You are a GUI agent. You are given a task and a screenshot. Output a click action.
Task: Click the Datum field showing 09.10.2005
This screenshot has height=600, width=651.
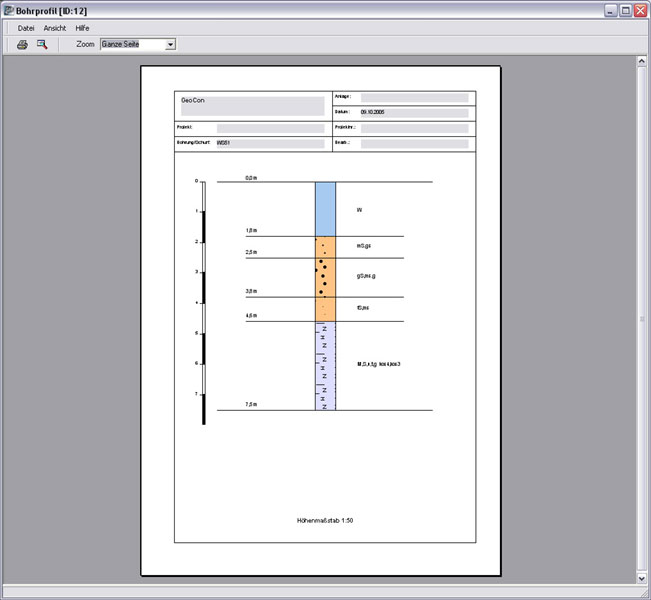coord(414,113)
